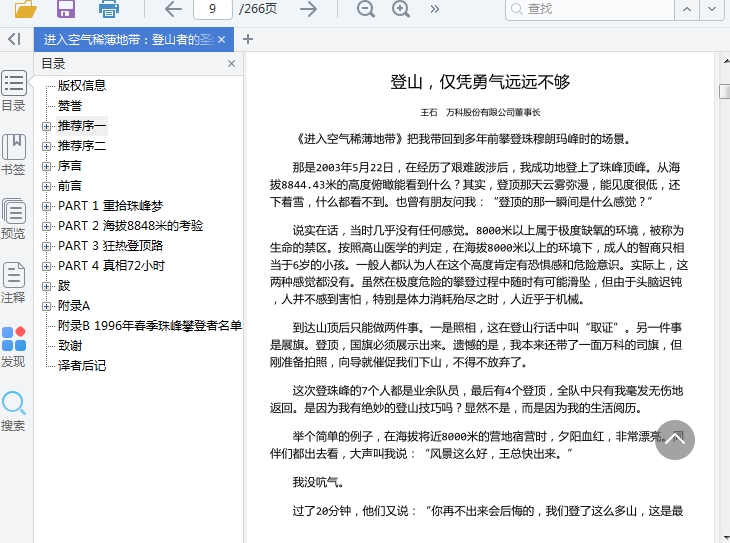730x543 pixels.
Task: Open the 搜索 search sidebar panel
Action: point(14,411)
